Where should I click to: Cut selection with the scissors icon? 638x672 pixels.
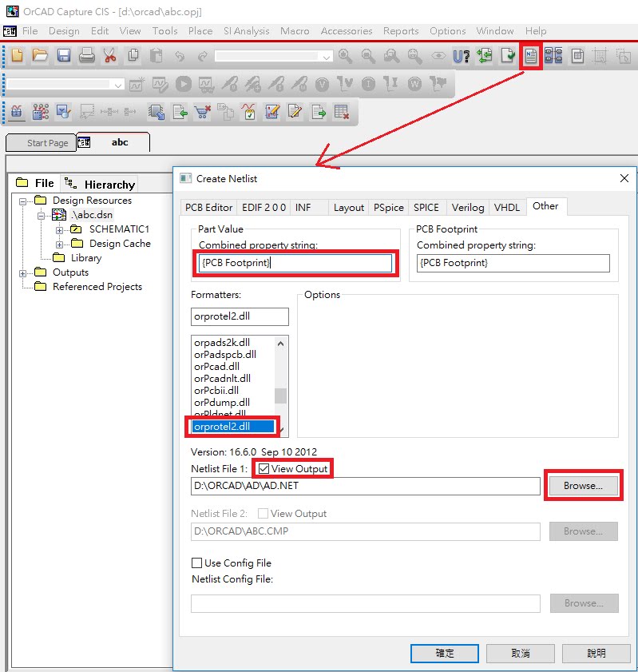click(110, 56)
